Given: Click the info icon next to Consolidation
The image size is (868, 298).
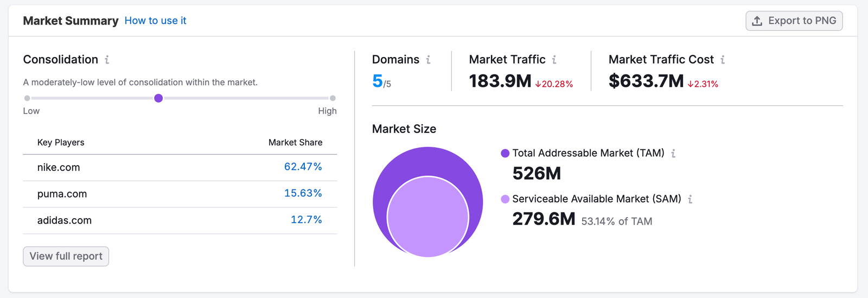Looking at the screenshot, I should coord(107,60).
